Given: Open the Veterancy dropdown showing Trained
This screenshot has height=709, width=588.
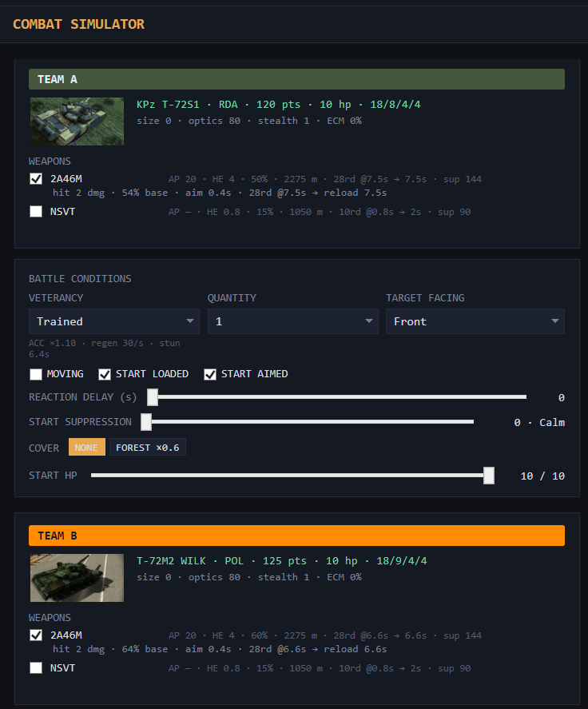Looking at the screenshot, I should tap(114, 321).
